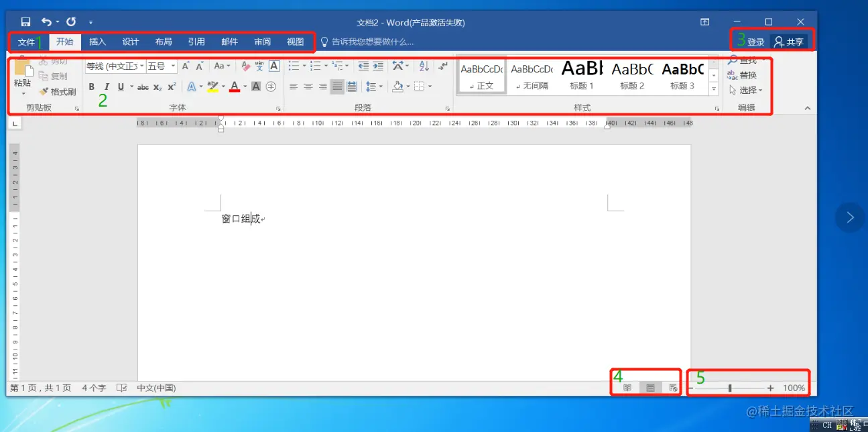Click the clear formatting eraser icon
868x432 pixels.
(x=245, y=66)
